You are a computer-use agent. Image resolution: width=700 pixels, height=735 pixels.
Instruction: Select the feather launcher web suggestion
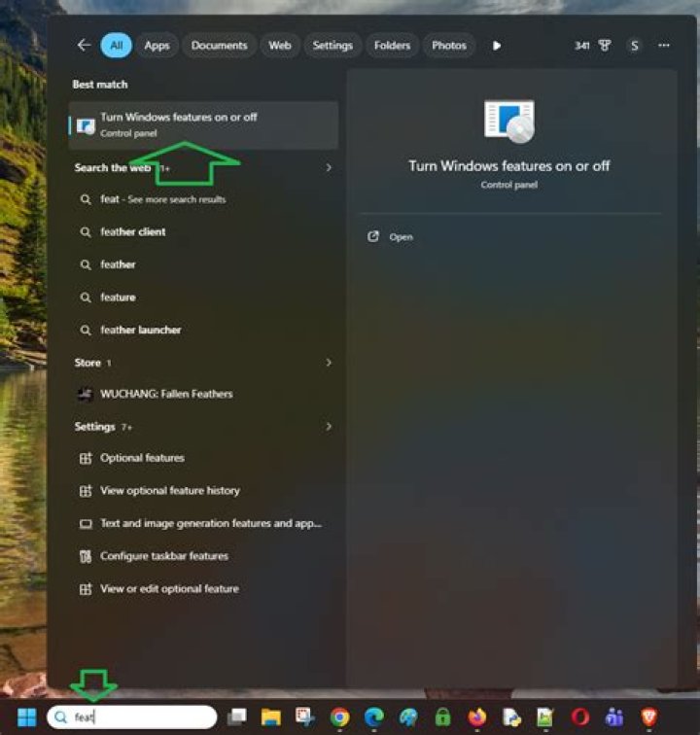pyautogui.click(x=203, y=331)
